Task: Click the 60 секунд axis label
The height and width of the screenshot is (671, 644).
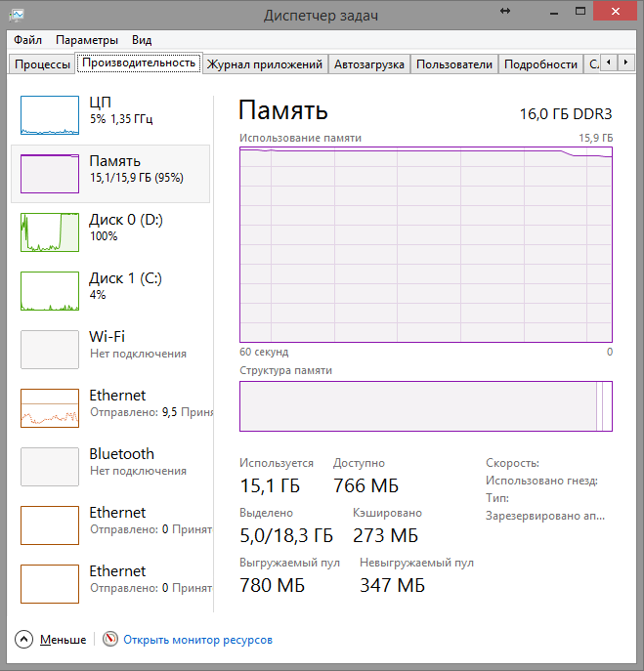Action: pyautogui.click(x=264, y=352)
